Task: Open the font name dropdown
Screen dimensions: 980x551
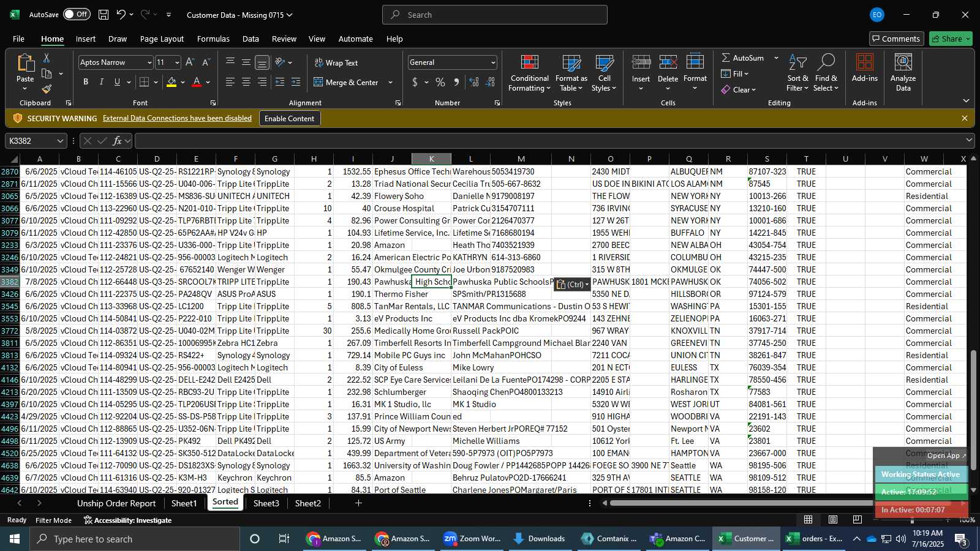Action: tap(149, 62)
